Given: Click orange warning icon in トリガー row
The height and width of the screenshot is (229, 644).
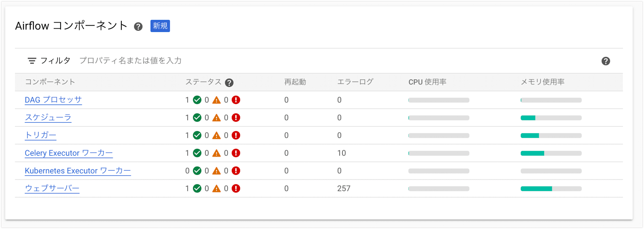Looking at the screenshot, I should tap(216, 135).
